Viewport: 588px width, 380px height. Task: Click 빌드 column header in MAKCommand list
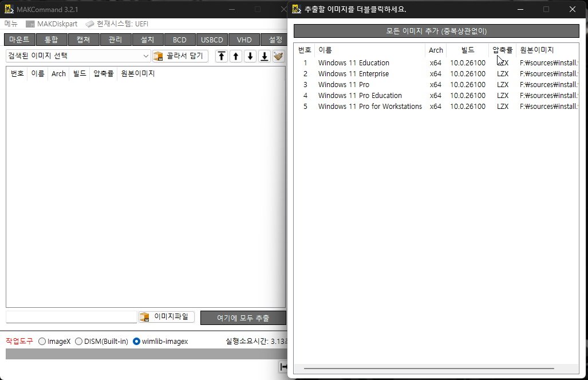(80, 73)
